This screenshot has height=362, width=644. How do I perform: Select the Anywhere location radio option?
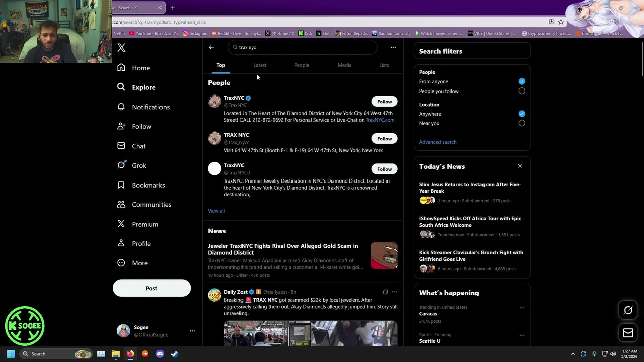pyautogui.click(x=522, y=114)
